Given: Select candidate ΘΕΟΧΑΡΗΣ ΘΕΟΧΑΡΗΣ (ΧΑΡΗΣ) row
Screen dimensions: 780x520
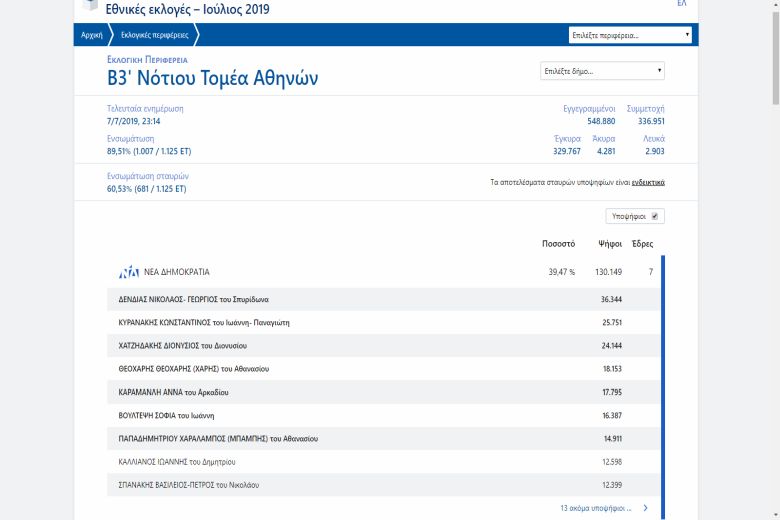Looking at the screenshot, I should pos(384,369).
